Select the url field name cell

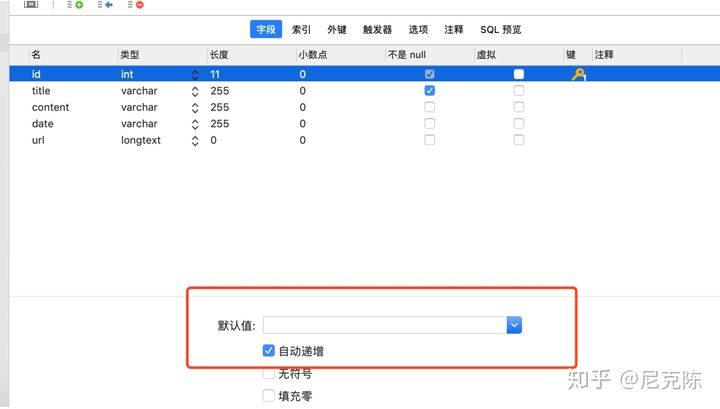38,140
